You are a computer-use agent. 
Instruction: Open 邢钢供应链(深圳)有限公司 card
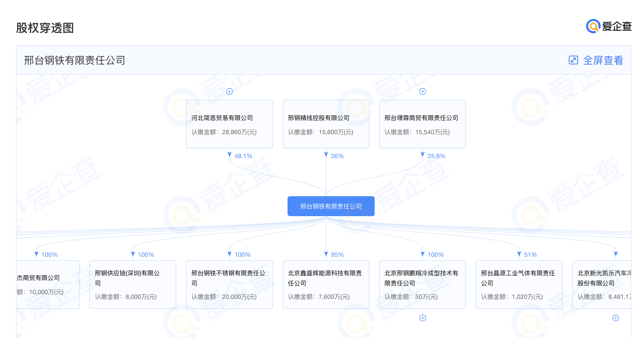tap(133, 284)
